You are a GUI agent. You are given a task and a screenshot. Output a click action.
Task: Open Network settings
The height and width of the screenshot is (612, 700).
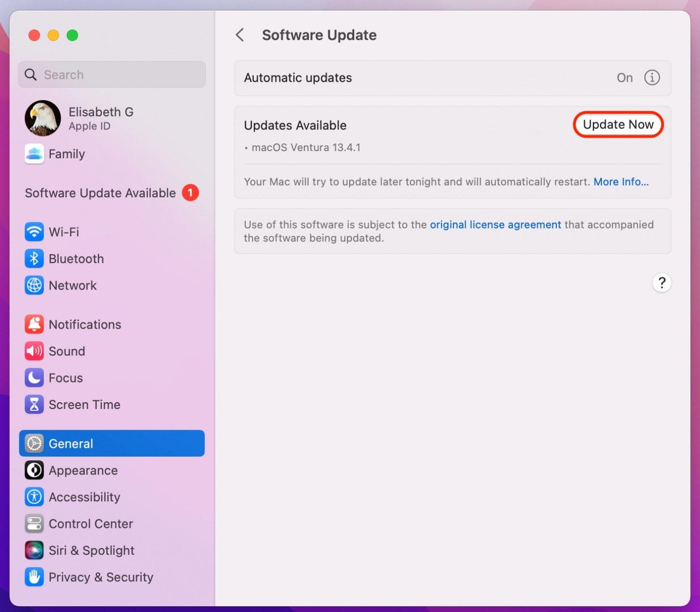coord(72,285)
